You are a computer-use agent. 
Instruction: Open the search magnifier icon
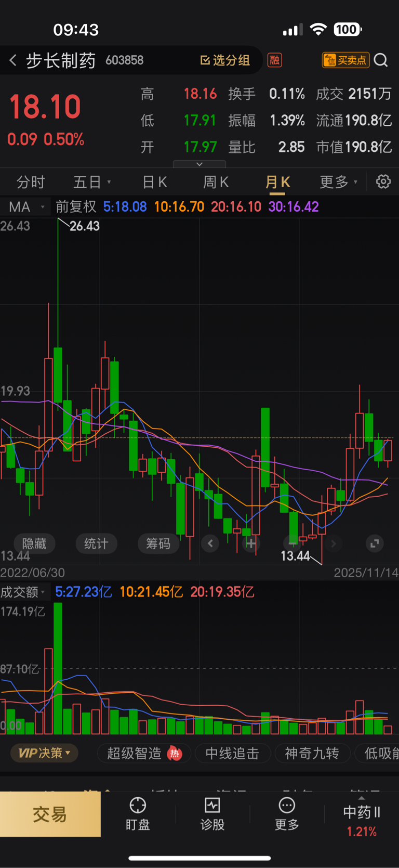pyautogui.click(x=381, y=60)
